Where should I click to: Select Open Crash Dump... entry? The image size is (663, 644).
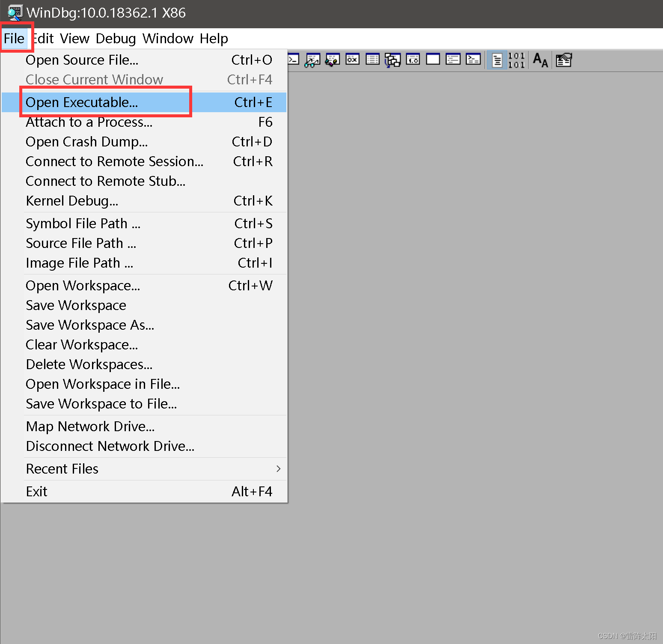pos(144,142)
